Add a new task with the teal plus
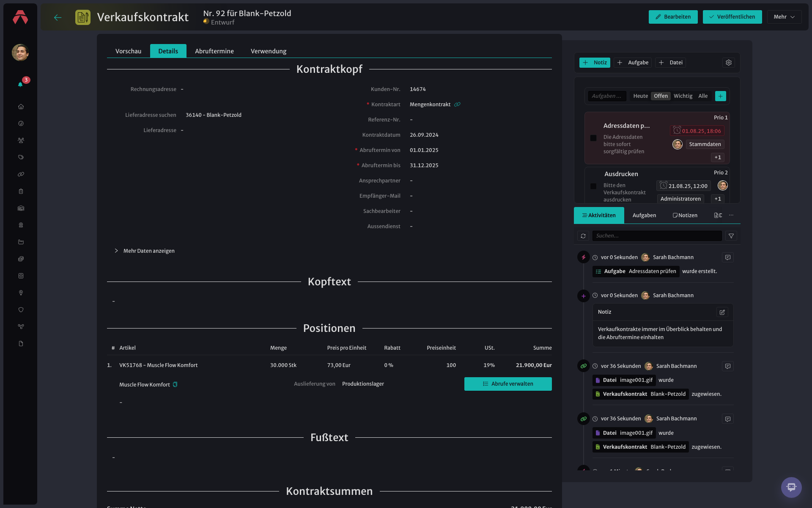 [x=721, y=96]
